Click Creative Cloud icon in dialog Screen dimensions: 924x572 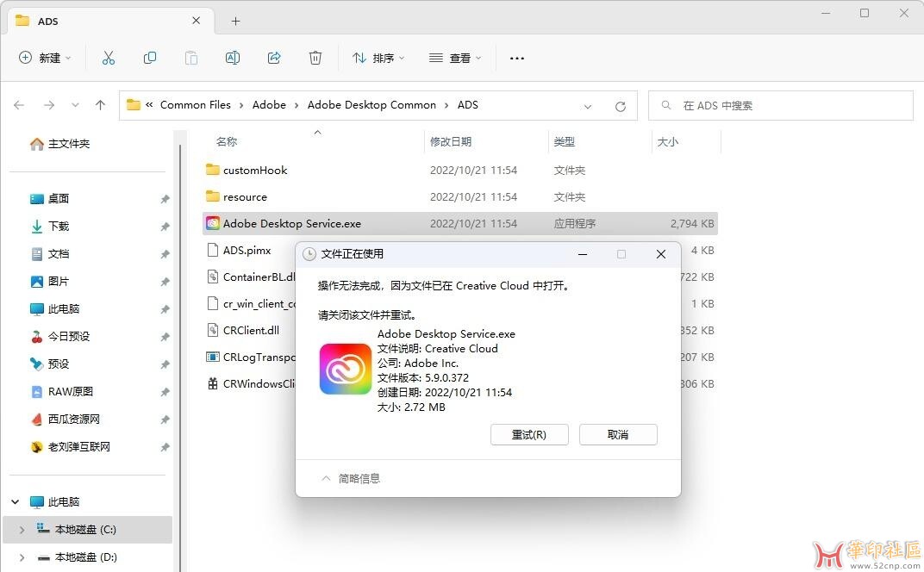346,370
